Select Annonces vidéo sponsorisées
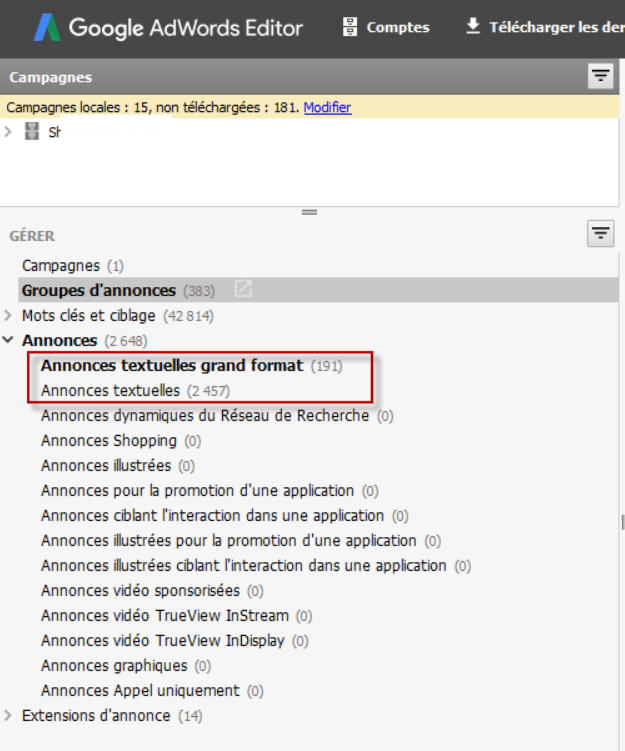This screenshot has width=625, height=751. click(x=152, y=591)
